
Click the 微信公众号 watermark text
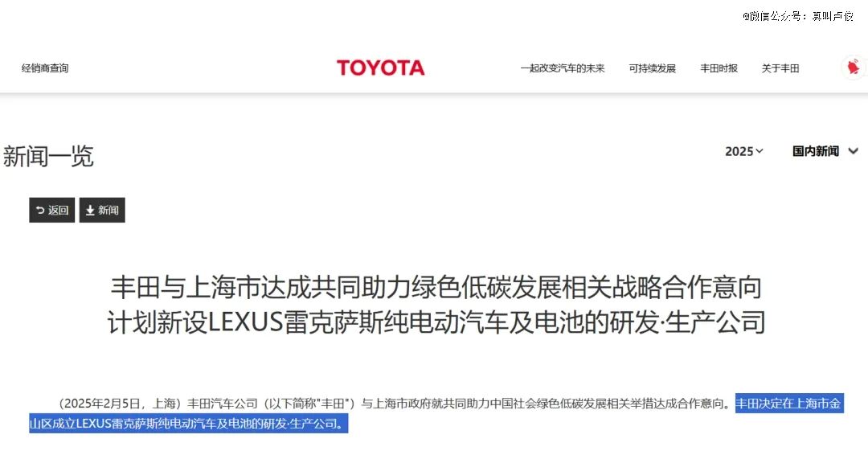[798, 16]
